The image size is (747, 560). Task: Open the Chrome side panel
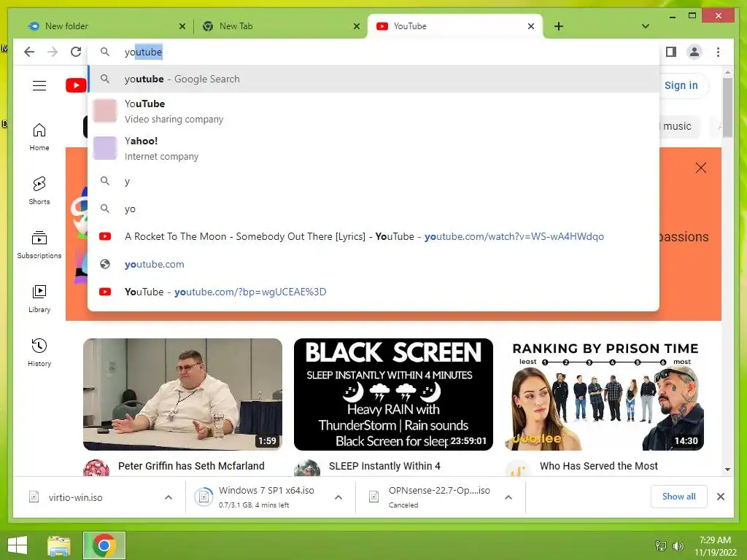coord(671,52)
